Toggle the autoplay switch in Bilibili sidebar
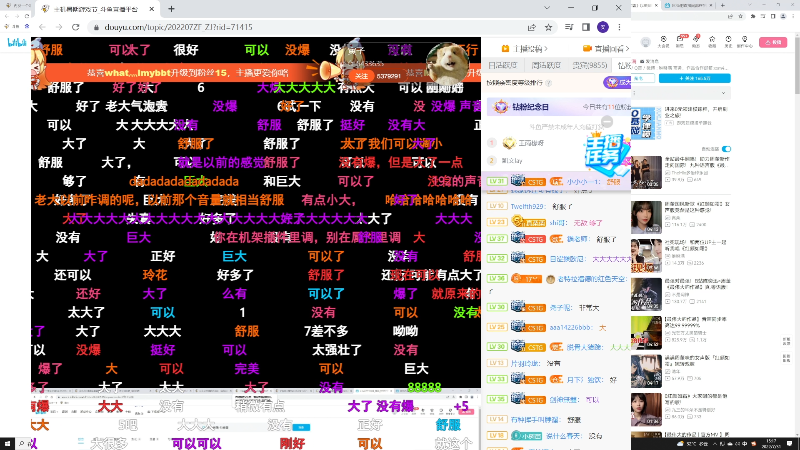Viewport: 800px width, 450px height. [x=727, y=149]
